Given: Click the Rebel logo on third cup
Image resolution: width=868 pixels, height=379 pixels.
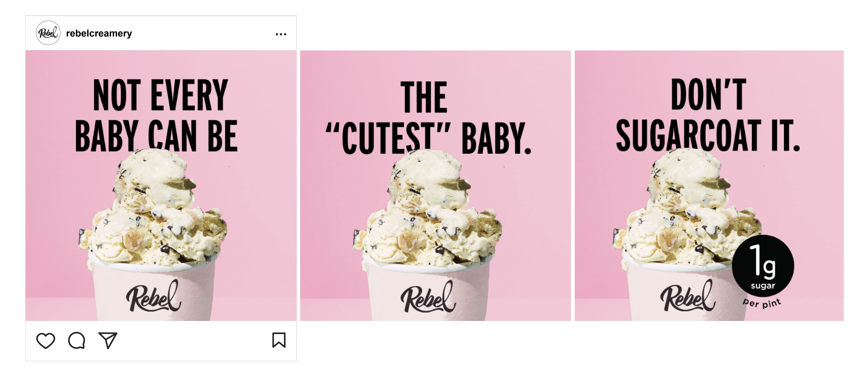Looking at the screenshot, I should click(x=687, y=295).
